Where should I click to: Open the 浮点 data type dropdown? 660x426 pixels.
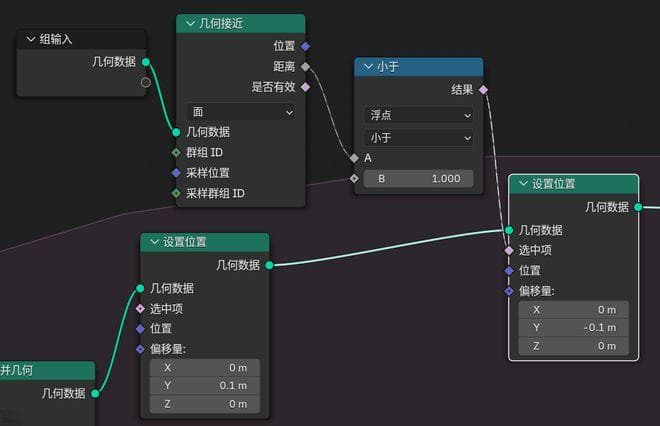click(418, 115)
